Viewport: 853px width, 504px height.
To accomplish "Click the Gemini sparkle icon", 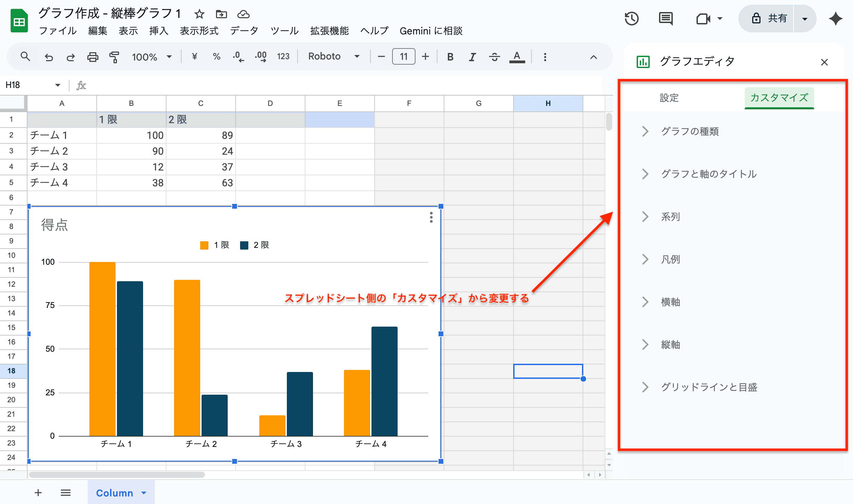I will [835, 19].
